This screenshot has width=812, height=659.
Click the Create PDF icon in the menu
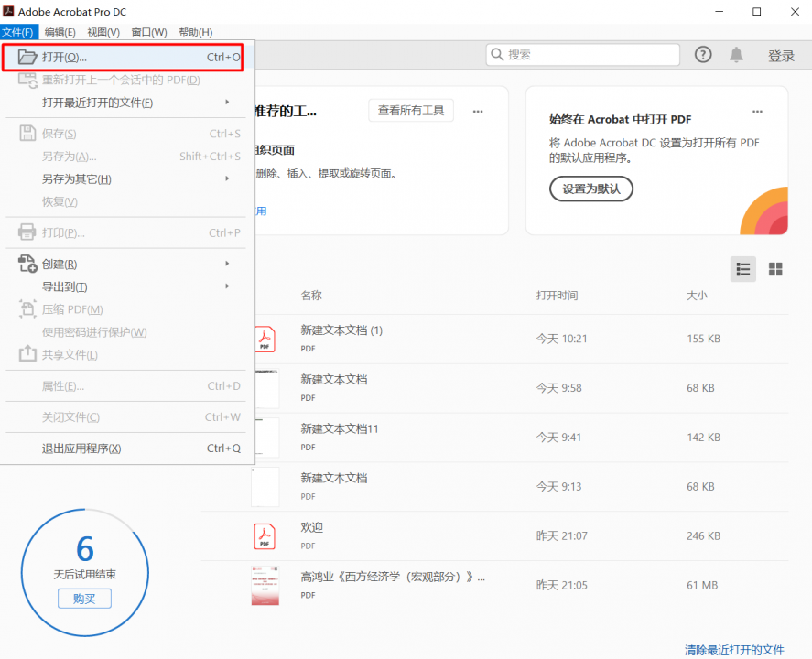27,264
